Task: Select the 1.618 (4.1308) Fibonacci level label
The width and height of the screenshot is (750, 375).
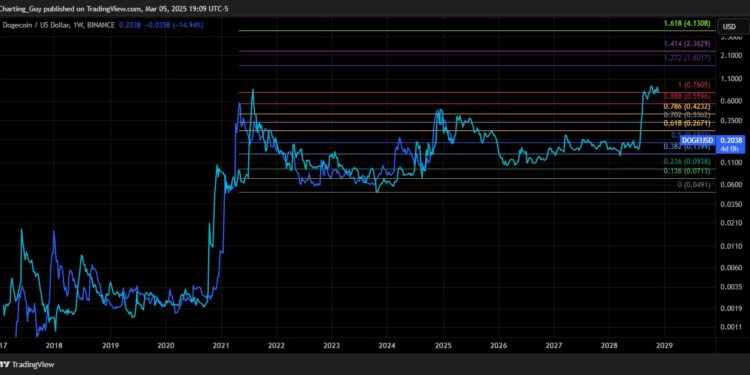Action: point(687,23)
